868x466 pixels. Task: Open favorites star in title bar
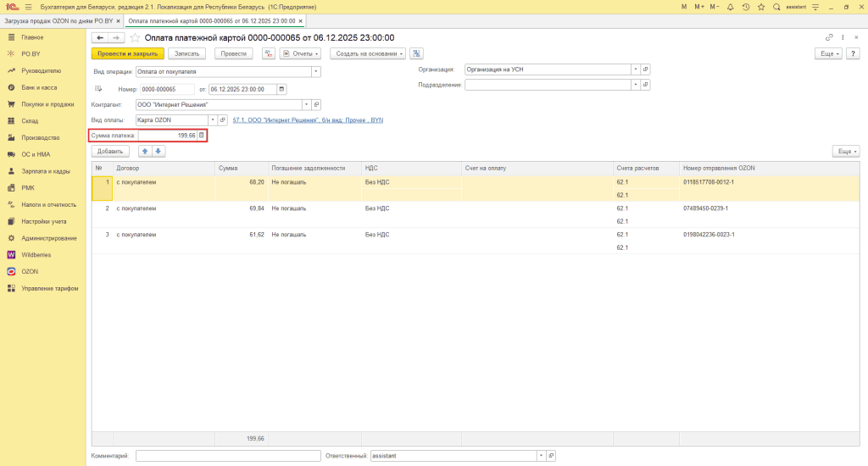coord(761,7)
